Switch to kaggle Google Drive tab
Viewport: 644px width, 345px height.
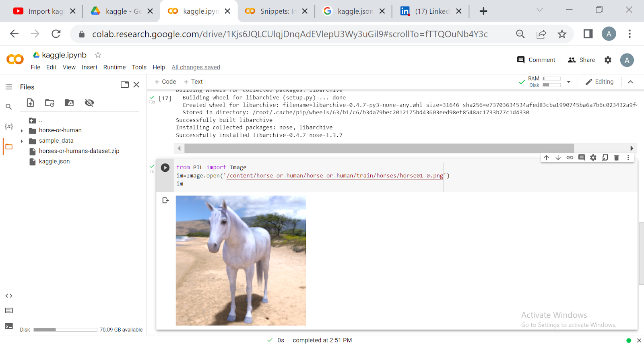click(122, 11)
